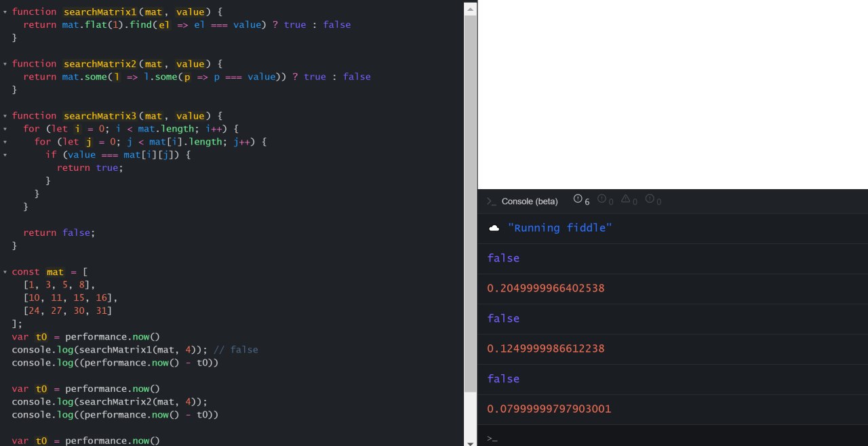Image resolution: width=868 pixels, height=446 pixels.
Task: Collapse the searchMatrix2 function fold arrow
Action: [x=5, y=64]
